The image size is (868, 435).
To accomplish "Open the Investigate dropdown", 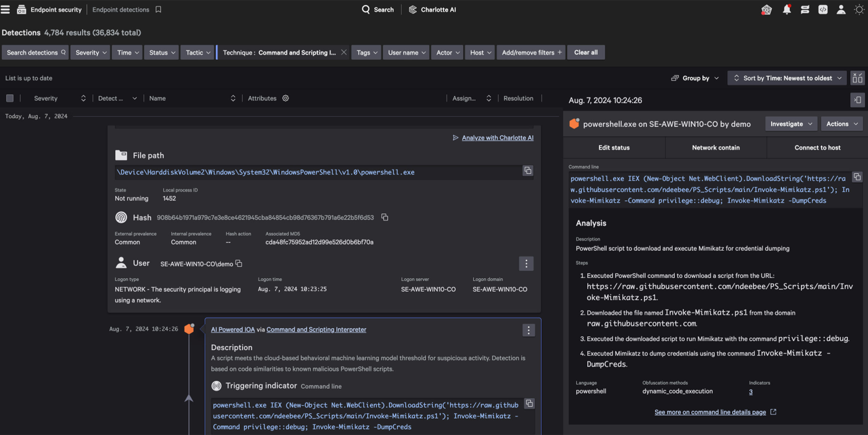I will tap(791, 124).
